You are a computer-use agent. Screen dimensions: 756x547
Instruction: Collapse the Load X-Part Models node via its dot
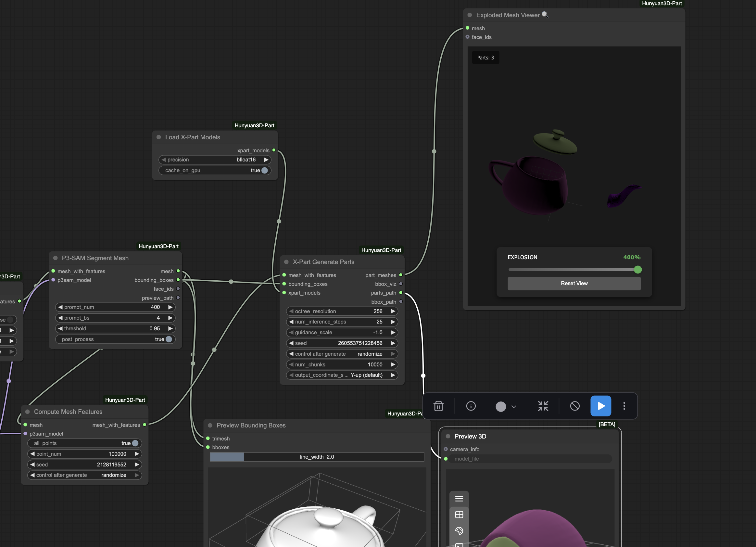pos(159,137)
